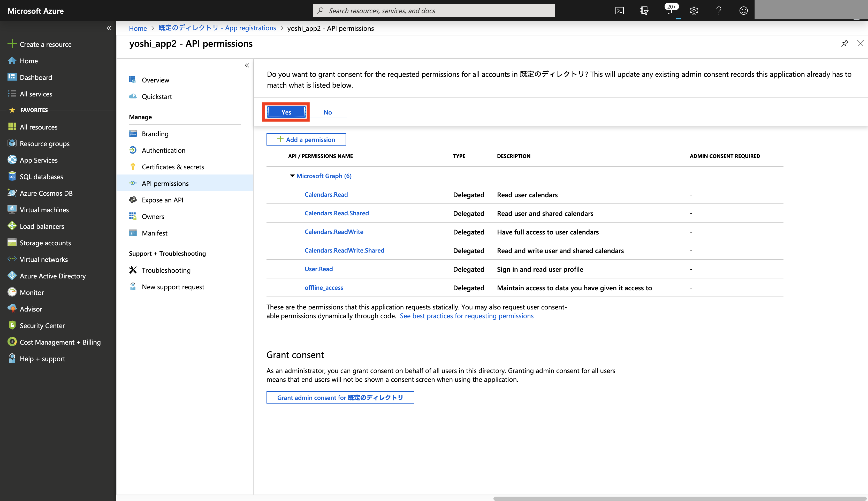Open the Calendars.Read.Shared permission
Image resolution: width=868 pixels, height=501 pixels.
(x=337, y=213)
